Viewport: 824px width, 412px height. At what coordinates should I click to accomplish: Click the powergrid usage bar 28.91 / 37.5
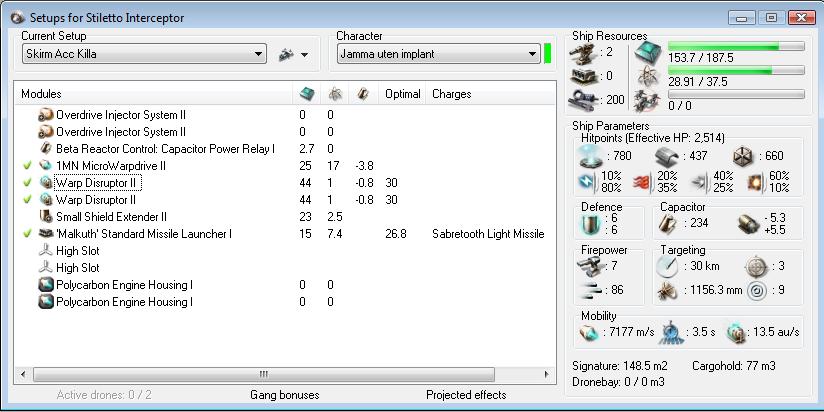(x=736, y=70)
